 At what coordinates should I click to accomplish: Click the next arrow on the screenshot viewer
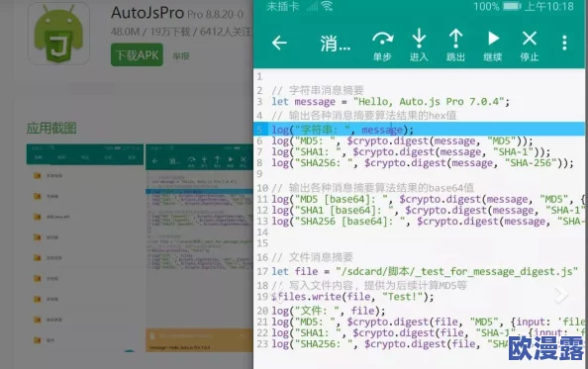(x=561, y=295)
